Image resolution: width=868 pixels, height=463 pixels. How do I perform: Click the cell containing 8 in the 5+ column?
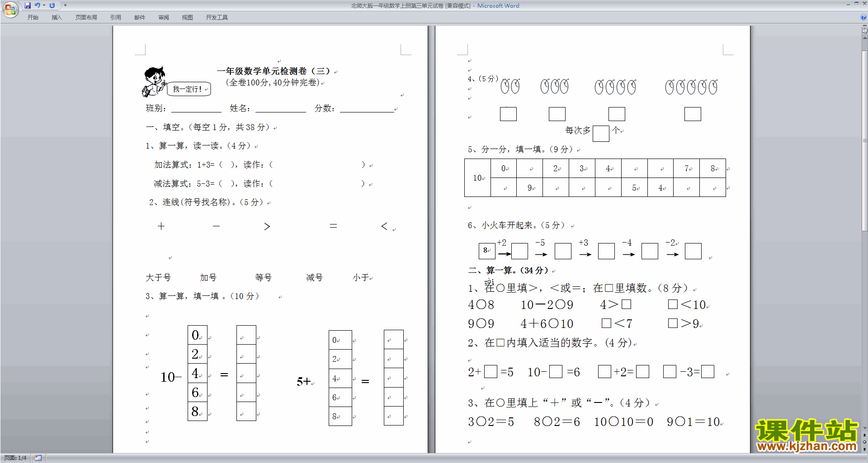340,416
